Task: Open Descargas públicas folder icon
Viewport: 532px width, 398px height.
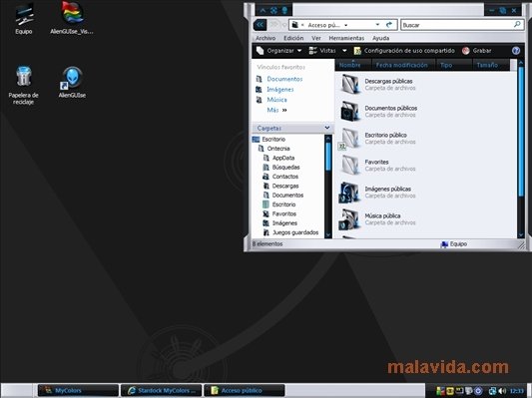Action: (350, 84)
